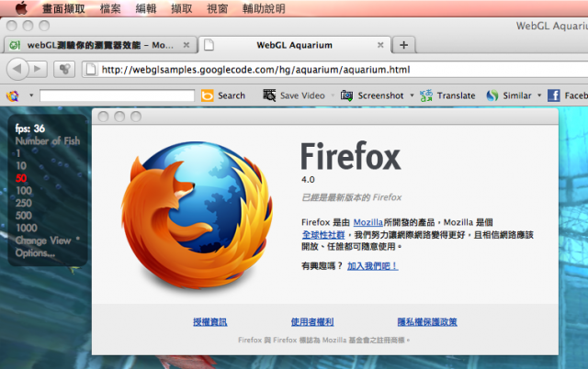Viewport: 588px width, 369px height.
Task: Click the Firefox globe logo image
Action: [197, 216]
